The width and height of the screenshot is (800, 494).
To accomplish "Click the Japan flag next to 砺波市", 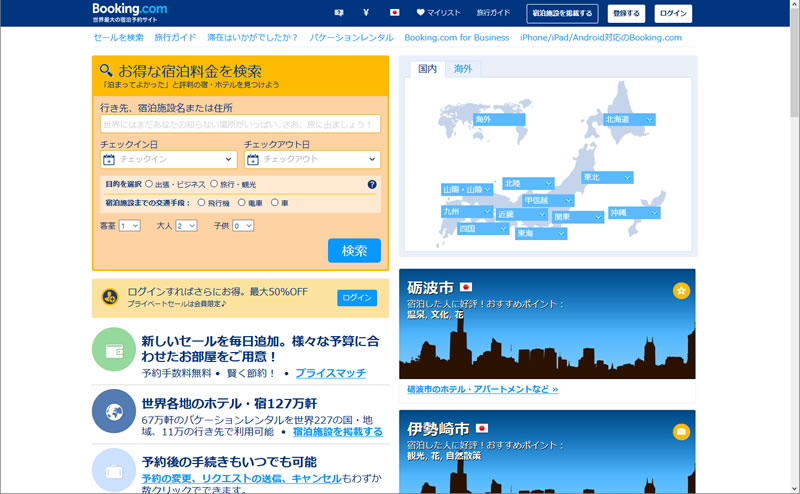I will click(x=466, y=287).
